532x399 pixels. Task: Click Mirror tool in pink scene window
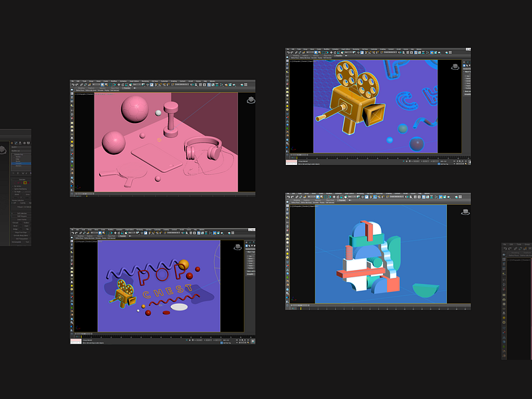pos(192,85)
